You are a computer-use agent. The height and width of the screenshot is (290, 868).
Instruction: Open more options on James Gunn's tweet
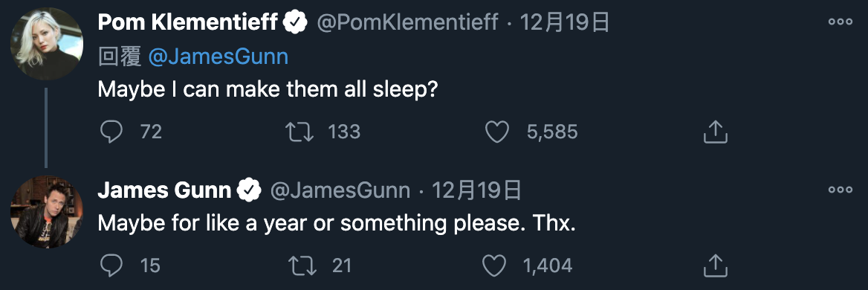coord(840,190)
